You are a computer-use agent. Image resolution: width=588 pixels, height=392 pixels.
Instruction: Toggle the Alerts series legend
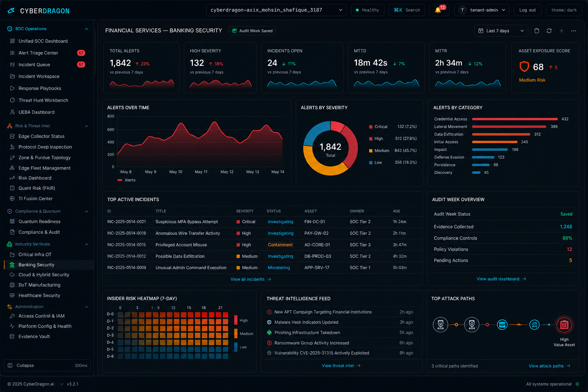(126, 180)
